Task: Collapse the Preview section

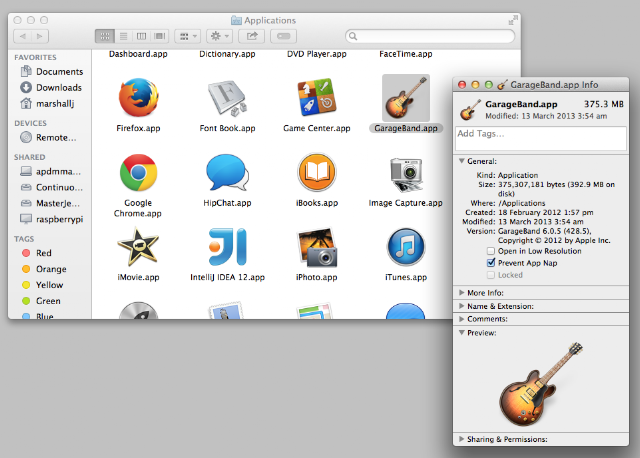Action: point(462,333)
